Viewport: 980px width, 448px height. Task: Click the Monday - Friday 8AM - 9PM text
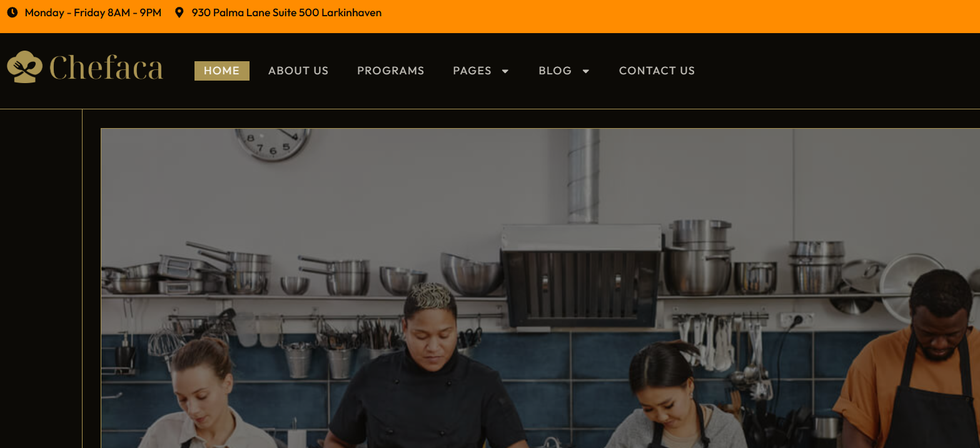tap(93, 12)
